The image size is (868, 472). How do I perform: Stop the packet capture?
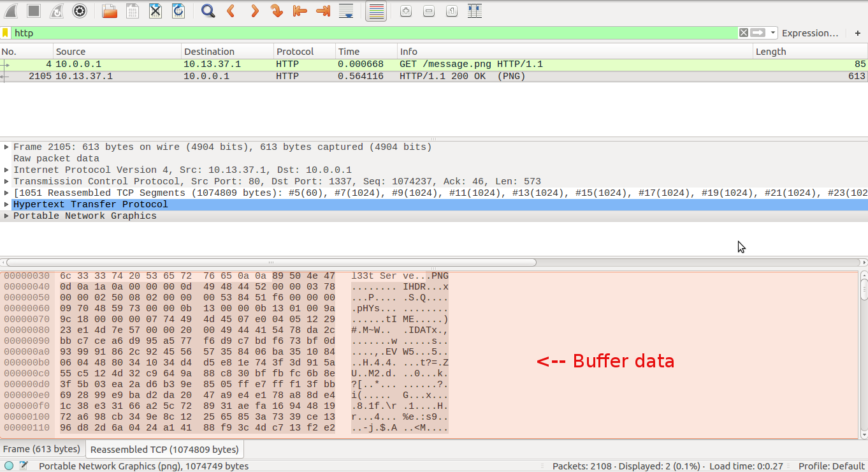[x=34, y=10]
